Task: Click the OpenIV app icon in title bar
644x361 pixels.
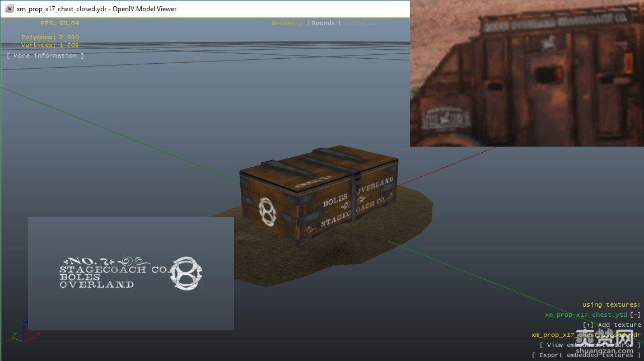Action: [x=8, y=9]
